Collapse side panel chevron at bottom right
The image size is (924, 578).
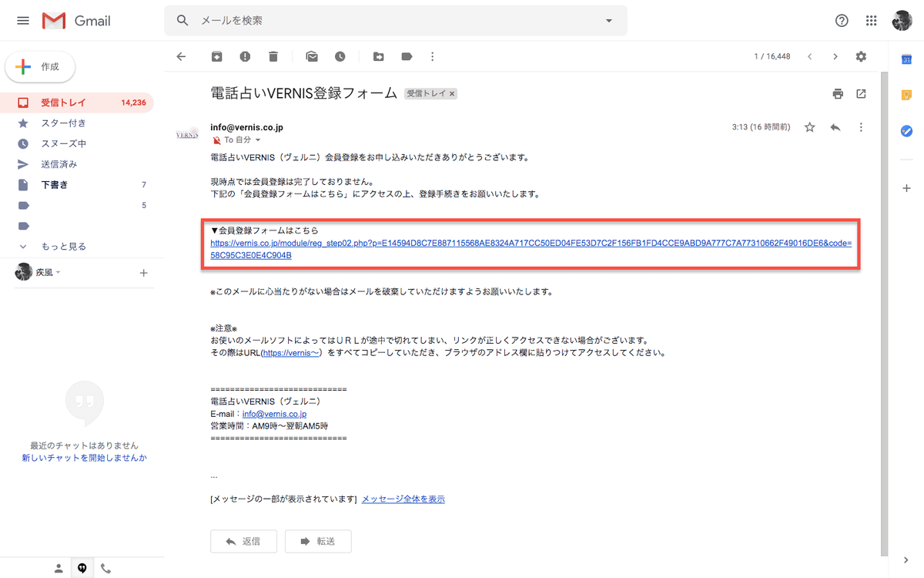click(x=906, y=560)
